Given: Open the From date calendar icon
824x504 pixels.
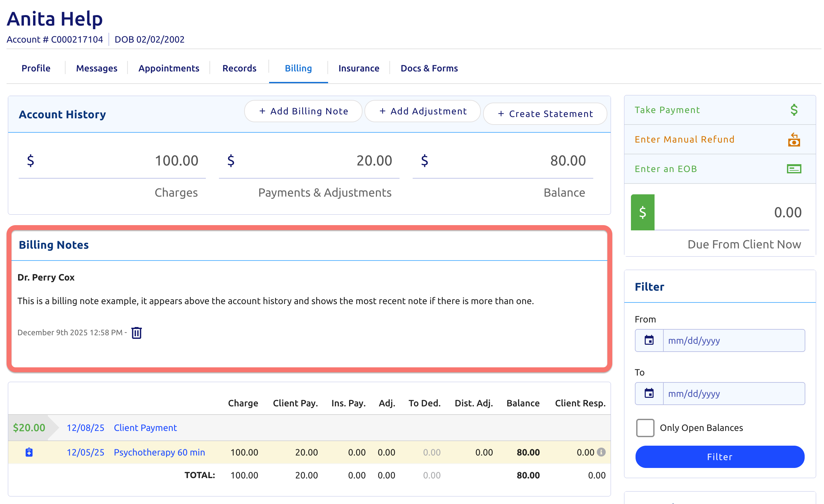Looking at the screenshot, I should [649, 340].
